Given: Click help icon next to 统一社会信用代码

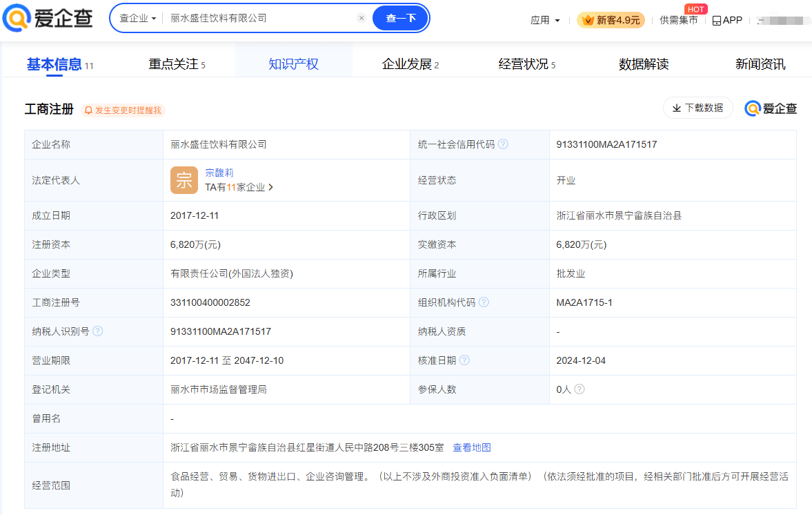Looking at the screenshot, I should tap(503, 144).
